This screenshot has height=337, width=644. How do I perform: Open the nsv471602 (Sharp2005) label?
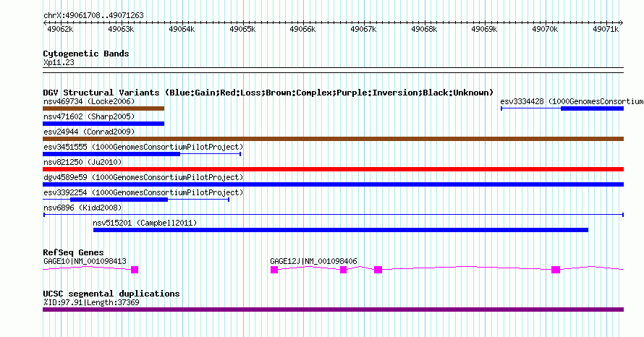[x=89, y=116]
